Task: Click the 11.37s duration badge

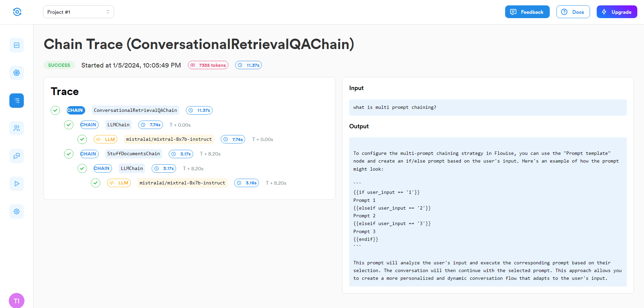Action: 248,65
